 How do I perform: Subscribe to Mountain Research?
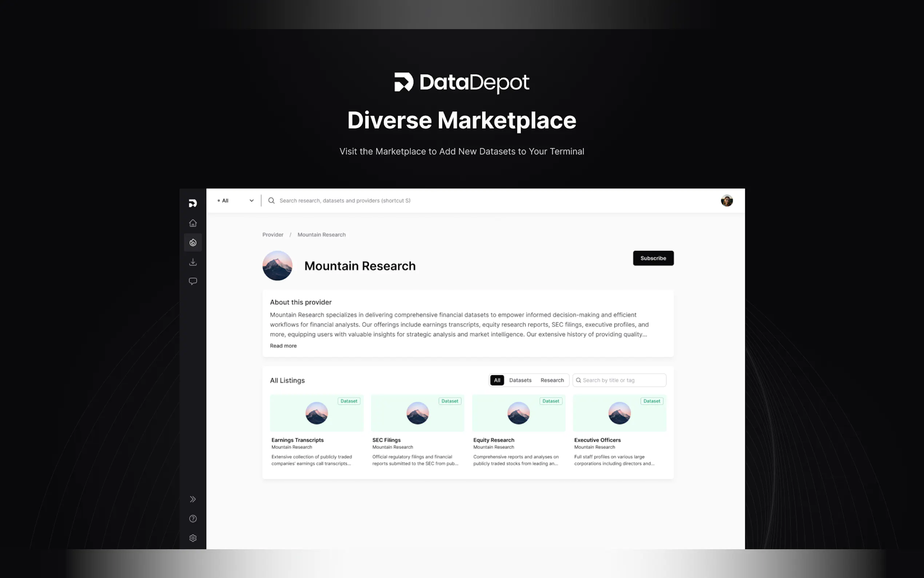[653, 258]
